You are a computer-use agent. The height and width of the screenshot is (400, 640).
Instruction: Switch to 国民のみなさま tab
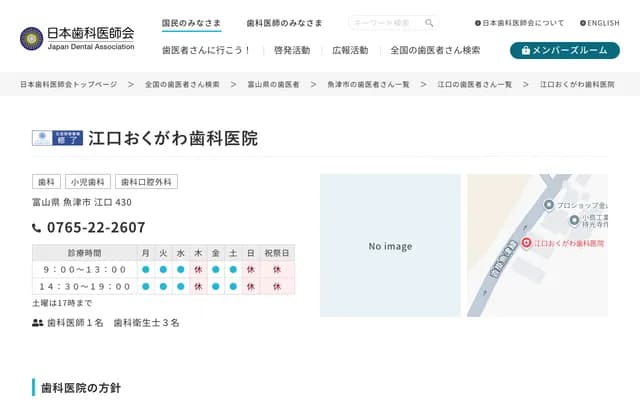click(x=191, y=22)
